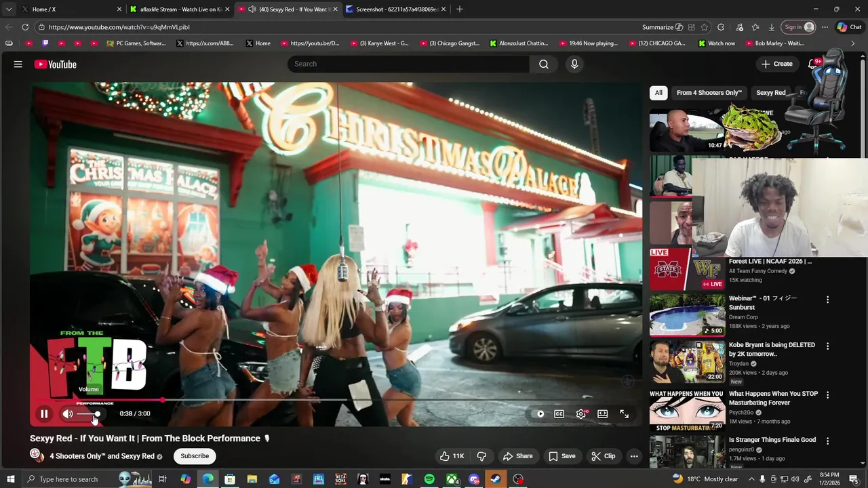Open Copilot Chat in the browser
This screenshot has height=488, width=868.
(850, 27)
